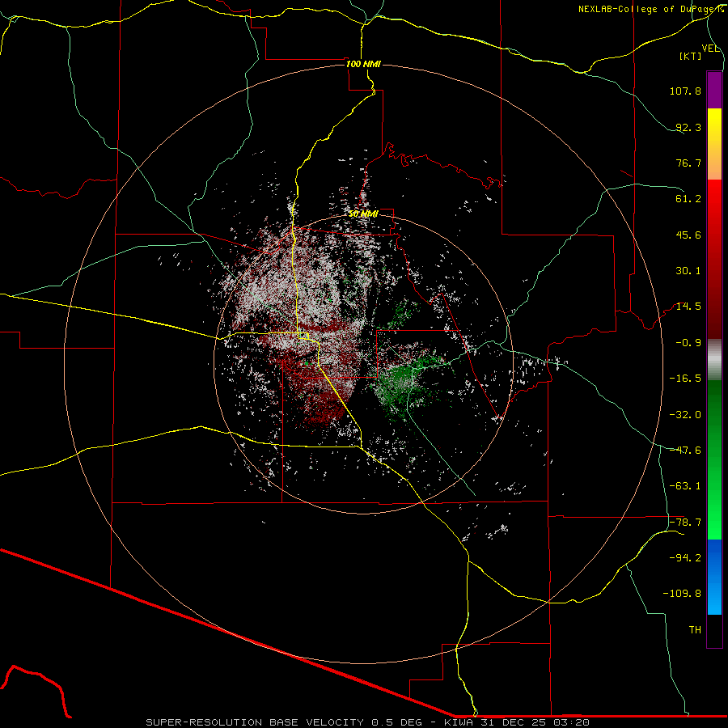Click the 30.1 velocity scale value
This screenshot has height=728, width=728.
(688, 271)
